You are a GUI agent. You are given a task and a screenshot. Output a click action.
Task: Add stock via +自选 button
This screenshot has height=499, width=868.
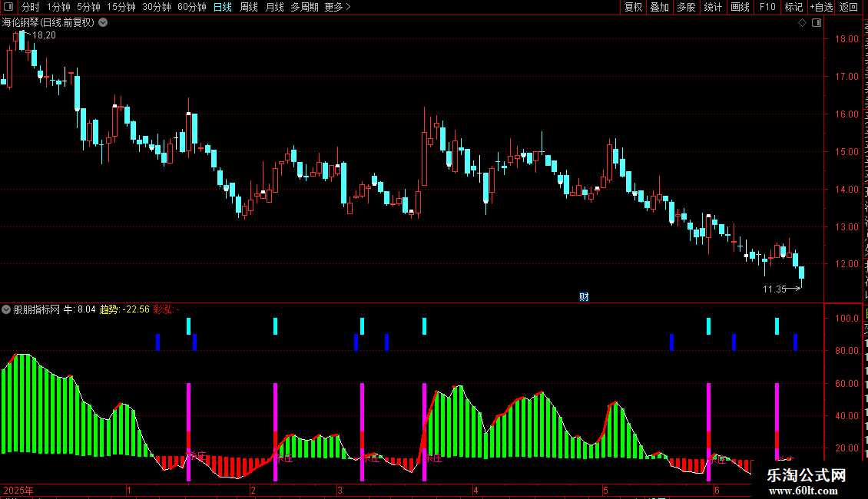(821, 7)
